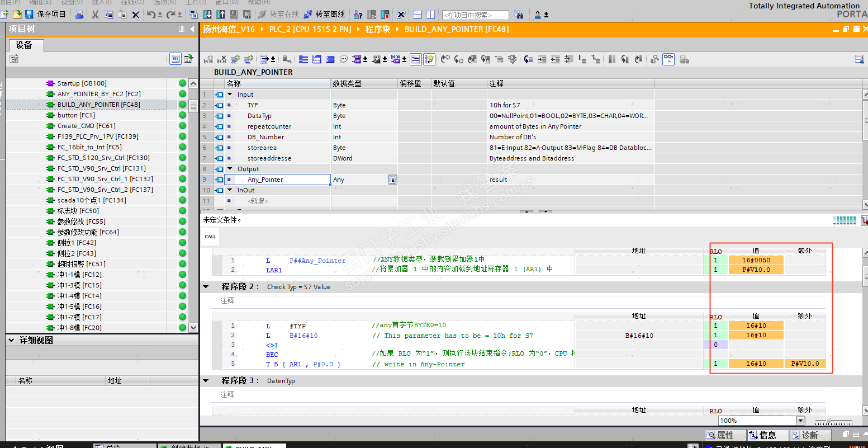Click the CALL instruction favorite button
Viewport: 868px width, 448px height.
pyautogui.click(x=210, y=237)
